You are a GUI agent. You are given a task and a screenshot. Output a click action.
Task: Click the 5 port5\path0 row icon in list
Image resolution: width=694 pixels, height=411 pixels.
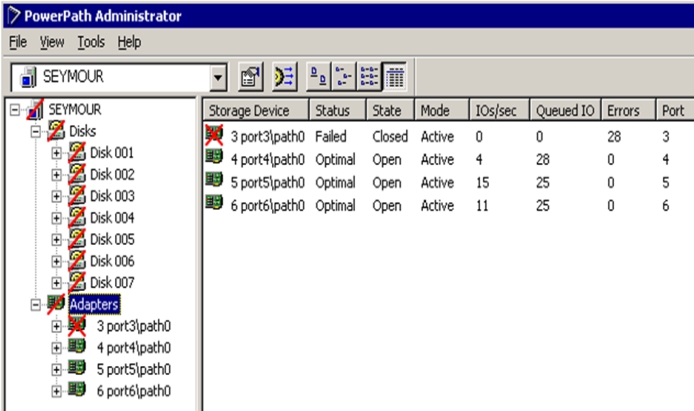(214, 180)
